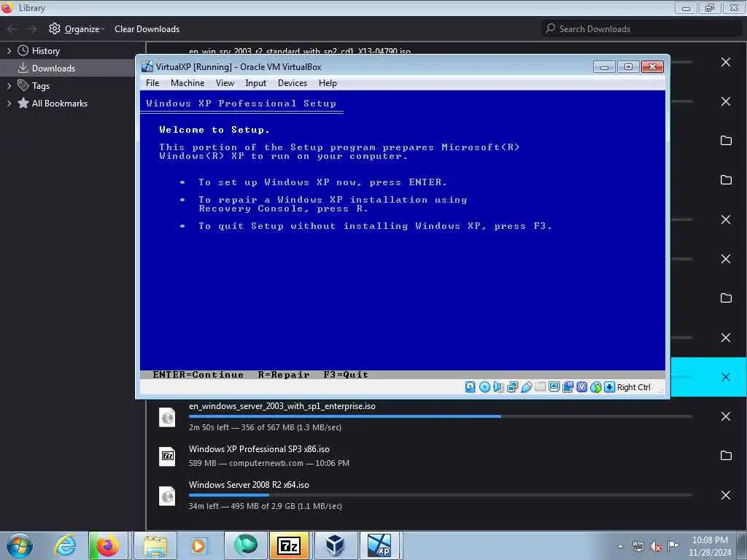Viewport: 747px width, 560px height.
Task: Expand the Tags tree node
Action: [9, 86]
